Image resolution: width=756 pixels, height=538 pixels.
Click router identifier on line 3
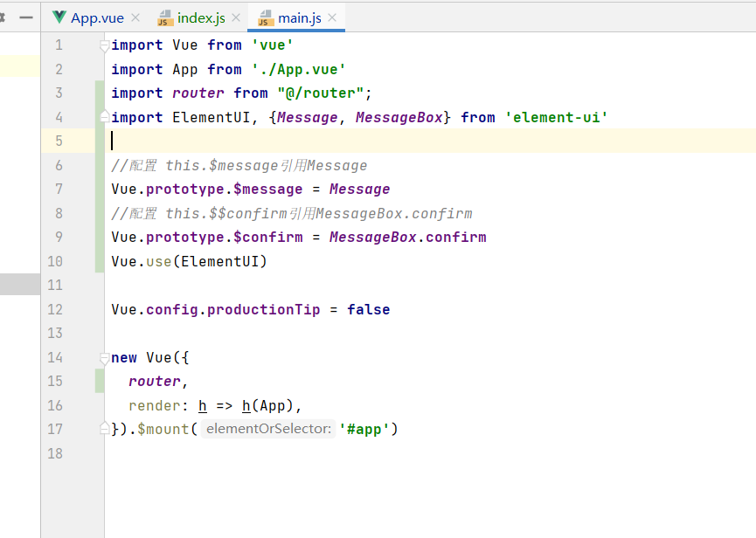coord(198,93)
